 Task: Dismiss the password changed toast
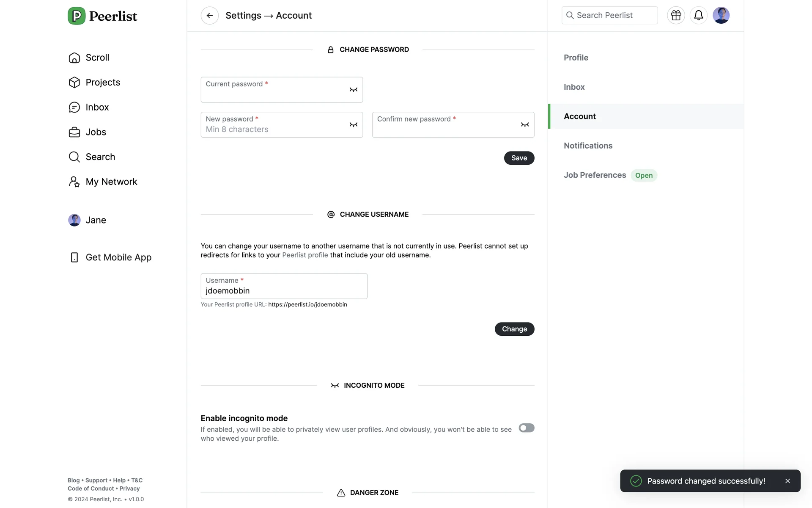coord(787,481)
